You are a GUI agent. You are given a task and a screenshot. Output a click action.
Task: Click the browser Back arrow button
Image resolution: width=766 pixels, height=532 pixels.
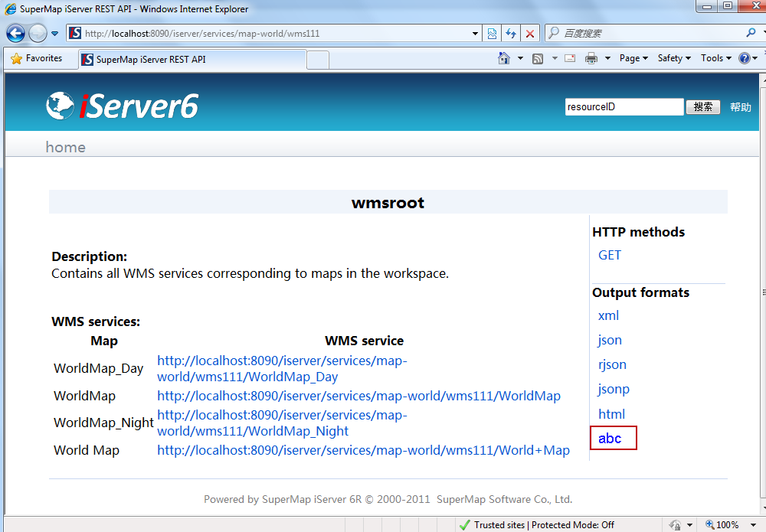click(15, 34)
